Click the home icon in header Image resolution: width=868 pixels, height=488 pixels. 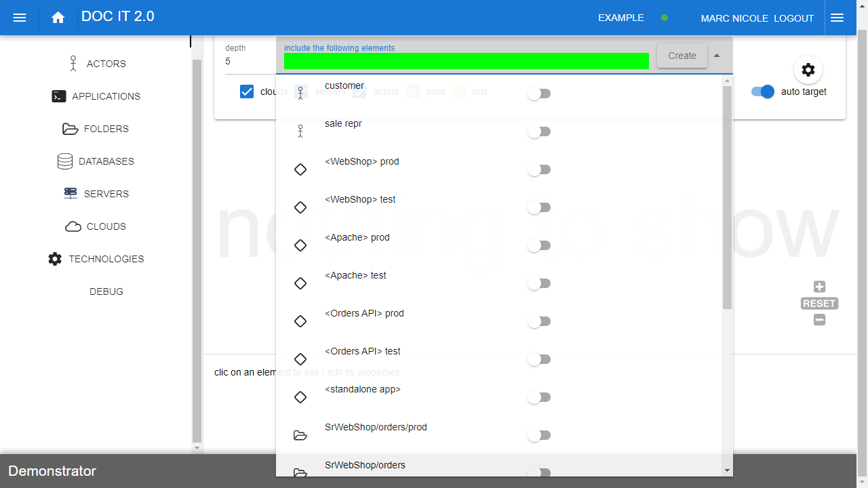(58, 18)
